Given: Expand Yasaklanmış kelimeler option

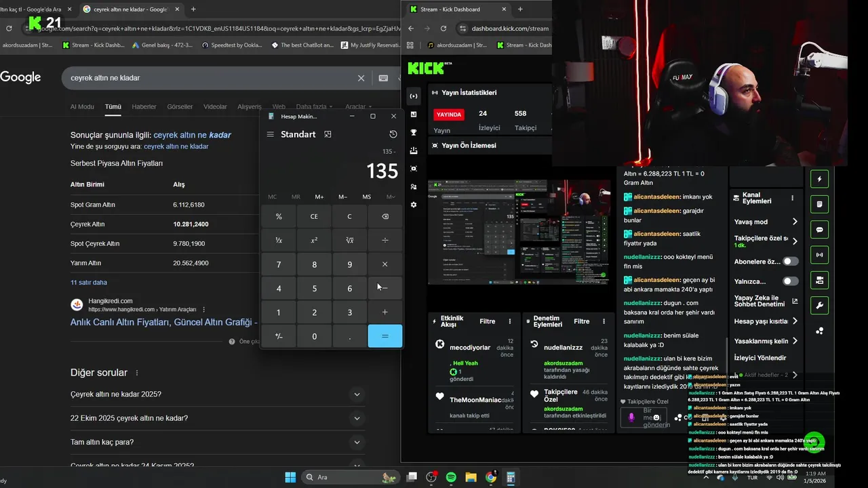Looking at the screenshot, I should click(x=766, y=341).
